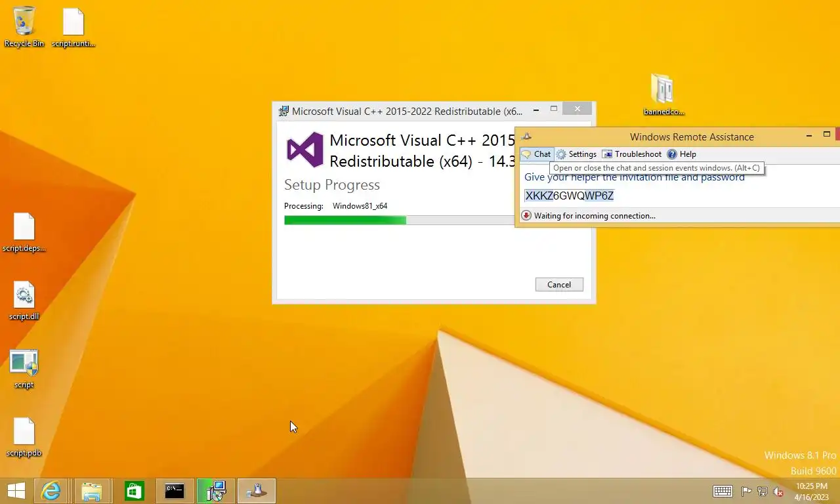
Task: Select the script.pdb desktop file
Action: tap(24, 437)
